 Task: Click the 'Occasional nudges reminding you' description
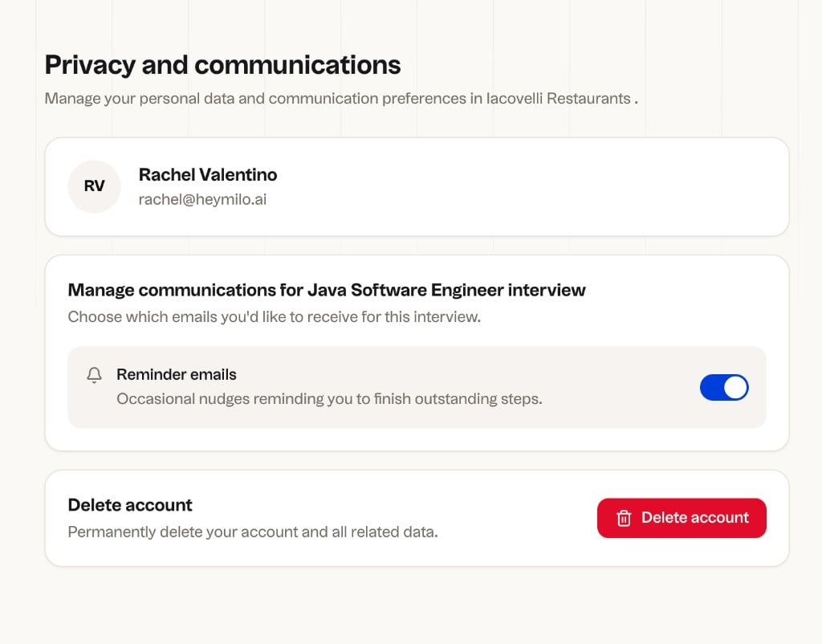329,399
